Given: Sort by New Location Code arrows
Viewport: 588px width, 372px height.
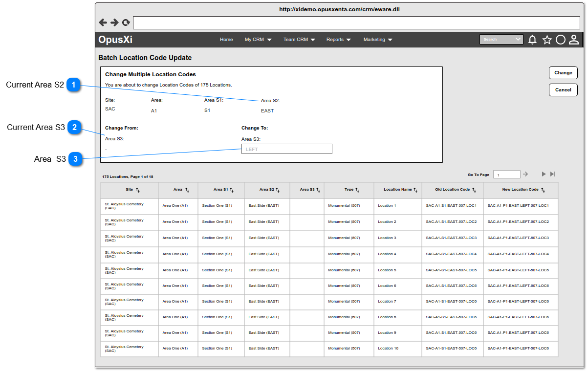Looking at the screenshot, I should click(x=543, y=190).
